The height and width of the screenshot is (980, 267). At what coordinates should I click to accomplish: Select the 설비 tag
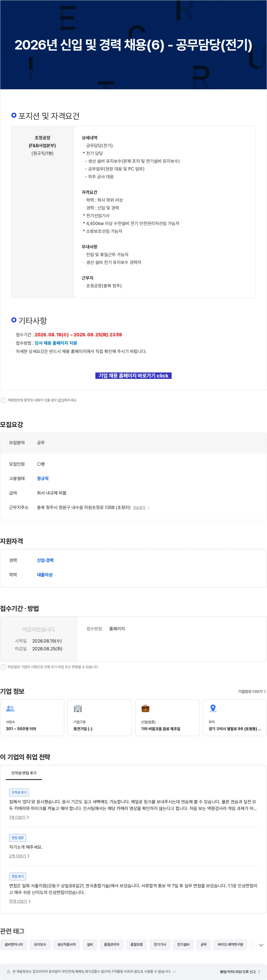tap(90, 945)
